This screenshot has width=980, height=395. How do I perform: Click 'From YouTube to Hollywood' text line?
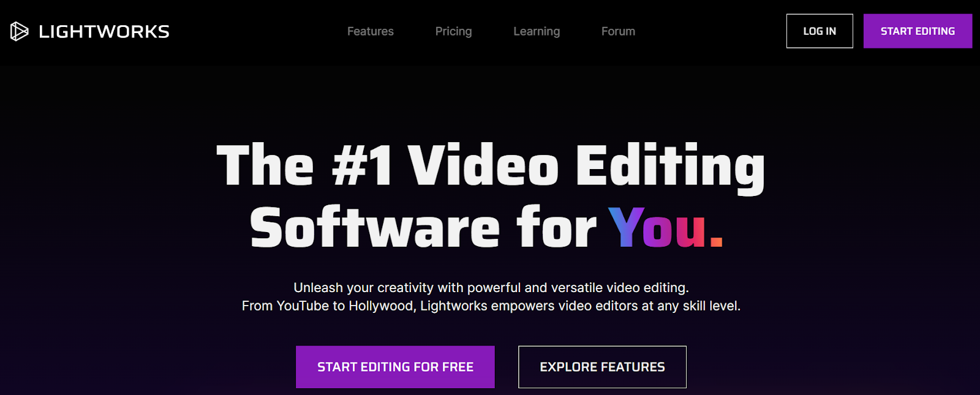[491, 306]
